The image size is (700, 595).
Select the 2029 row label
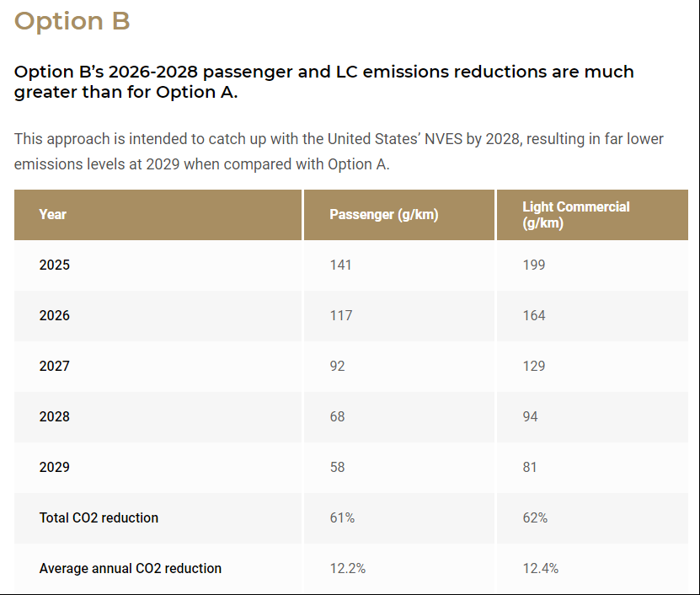click(55, 467)
